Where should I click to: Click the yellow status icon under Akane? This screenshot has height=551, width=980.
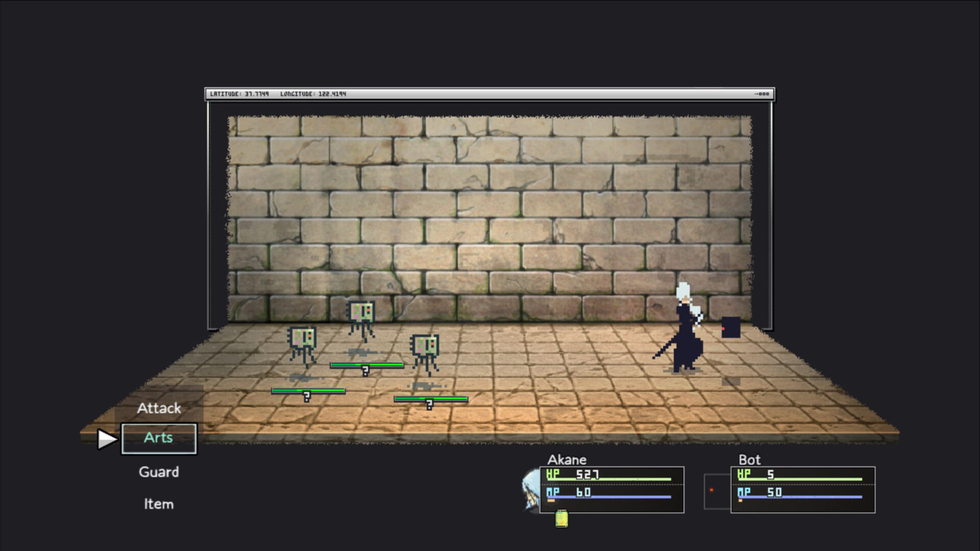[561, 519]
